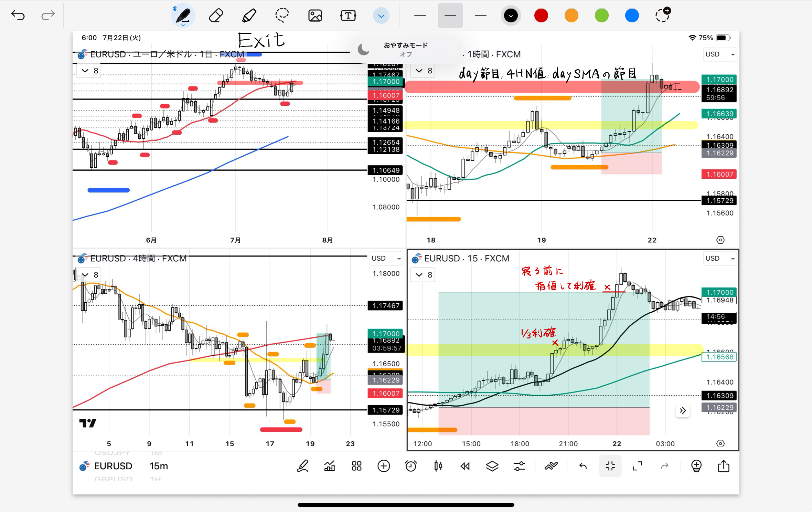Screen dimensions: 812x512
Task: Select EURUSD daily chart title
Action: pos(167,54)
